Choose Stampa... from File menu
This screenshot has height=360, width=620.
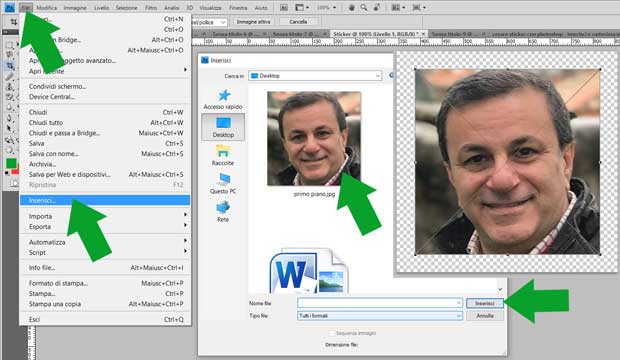click(x=105, y=294)
